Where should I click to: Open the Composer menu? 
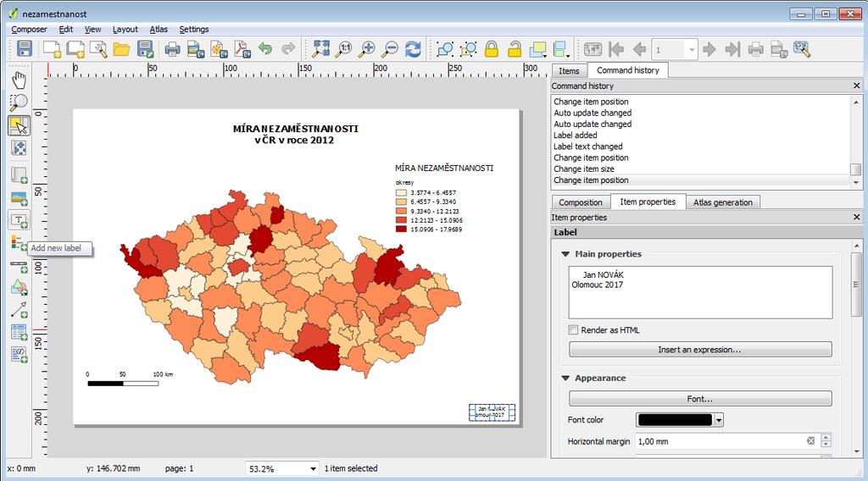pos(30,30)
